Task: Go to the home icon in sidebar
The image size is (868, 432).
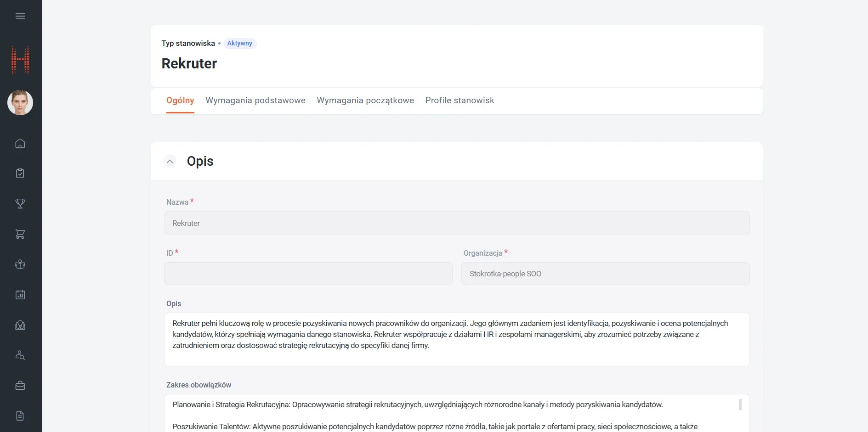Action: [20, 143]
